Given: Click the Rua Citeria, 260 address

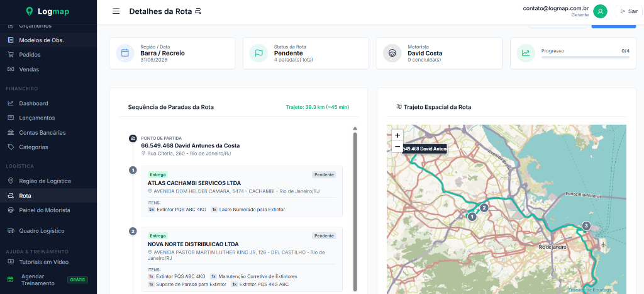Looking at the screenshot, I should click(189, 154).
